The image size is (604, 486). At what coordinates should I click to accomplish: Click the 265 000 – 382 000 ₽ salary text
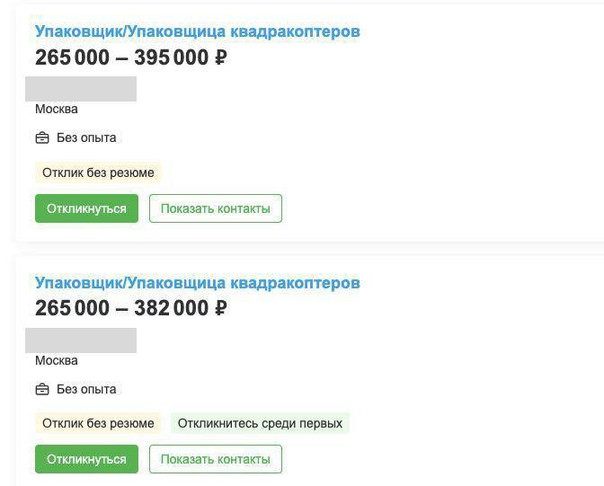(x=131, y=308)
